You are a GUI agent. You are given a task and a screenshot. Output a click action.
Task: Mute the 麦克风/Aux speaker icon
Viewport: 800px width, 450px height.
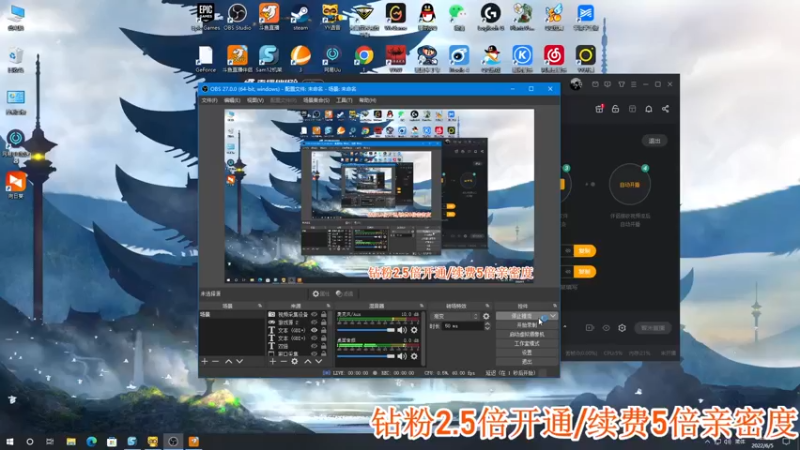point(402,330)
